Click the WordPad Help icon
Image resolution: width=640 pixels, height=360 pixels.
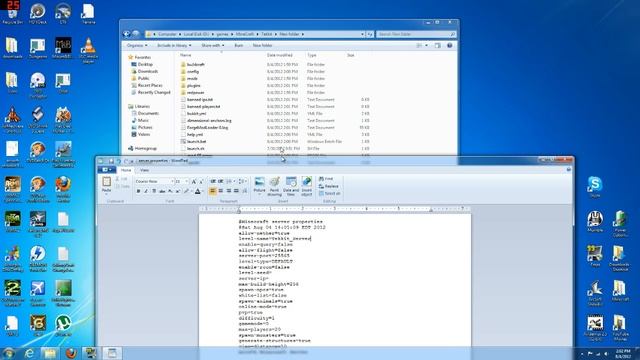(569, 169)
